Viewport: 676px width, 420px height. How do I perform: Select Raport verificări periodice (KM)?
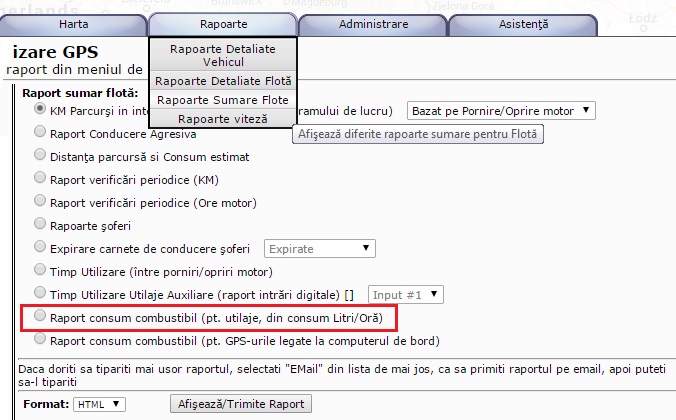click(40, 179)
